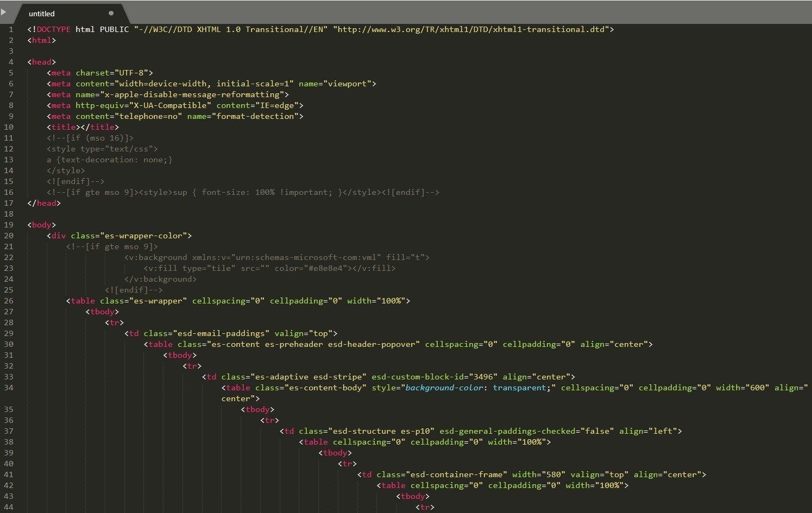Screen dimensions: 812x513
Task: Click the es-wrapper-color class name
Action: click(147, 236)
